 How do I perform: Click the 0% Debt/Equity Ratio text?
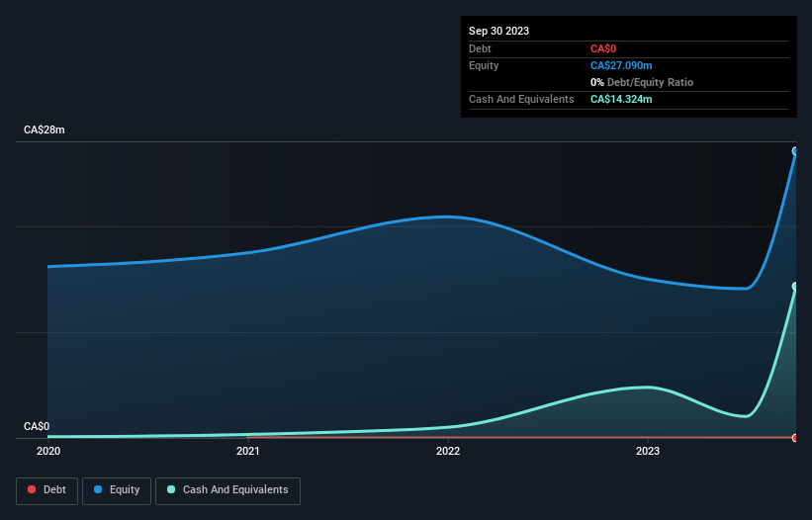click(x=642, y=82)
